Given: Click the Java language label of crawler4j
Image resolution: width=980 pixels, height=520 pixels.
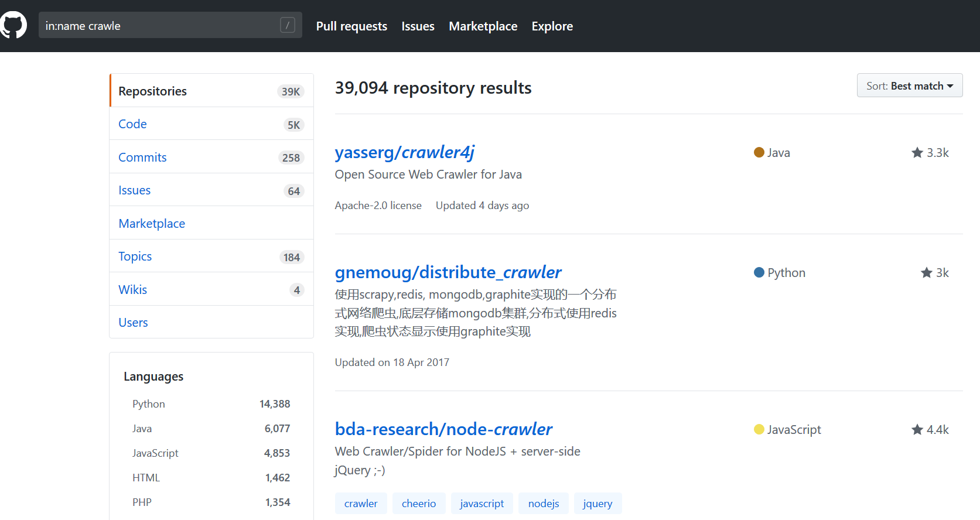Looking at the screenshot, I should [x=778, y=153].
